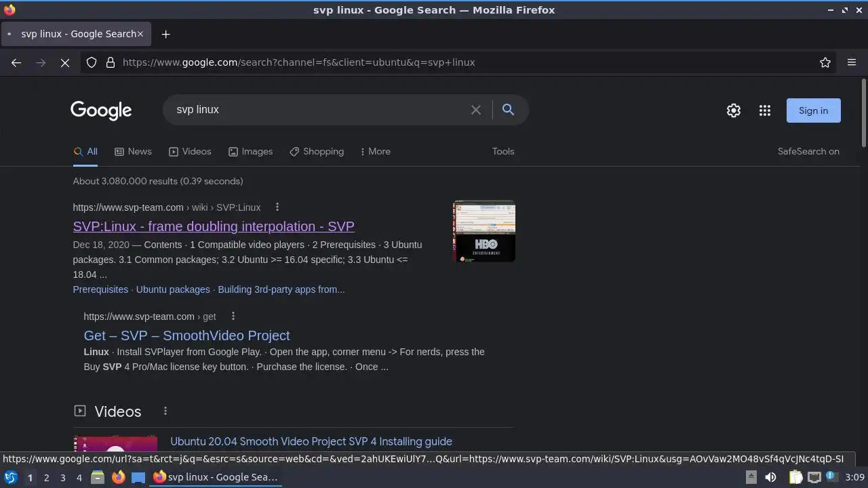Viewport: 868px width, 488px height.
Task: Open LXQt start menu
Action: pyautogui.click(x=11, y=477)
